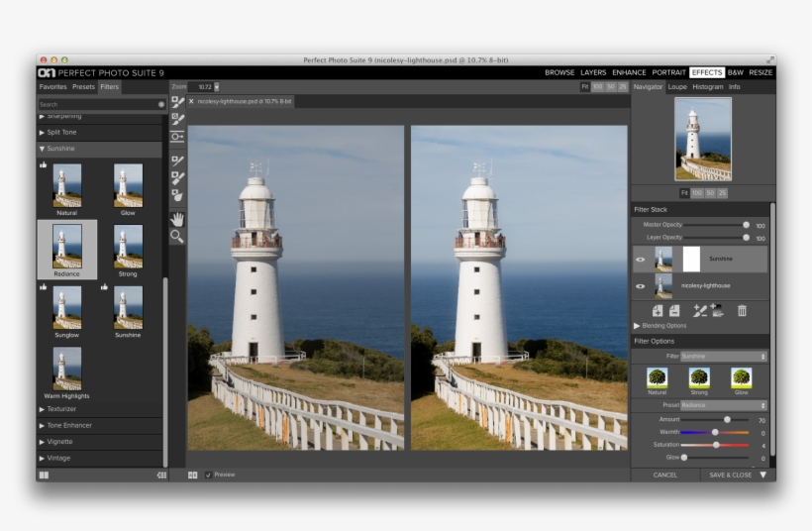Viewport: 812px width, 531px height.
Task: Switch to the BROWSE module
Action: pyautogui.click(x=559, y=73)
